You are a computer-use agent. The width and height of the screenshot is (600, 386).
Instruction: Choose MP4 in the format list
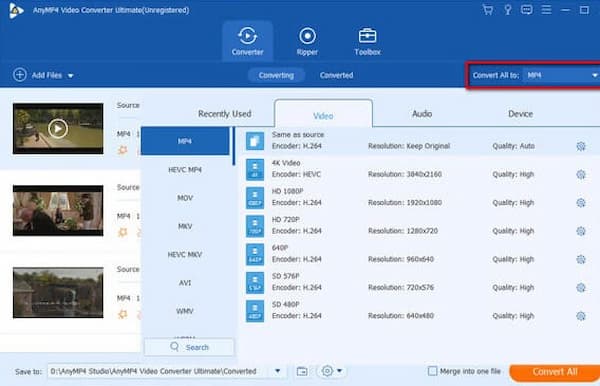click(185, 141)
